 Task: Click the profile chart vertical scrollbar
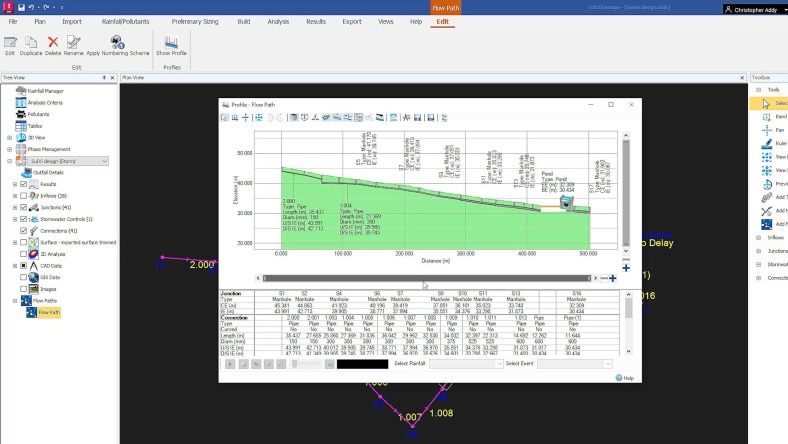pyautogui.click(x=626, y=193)
